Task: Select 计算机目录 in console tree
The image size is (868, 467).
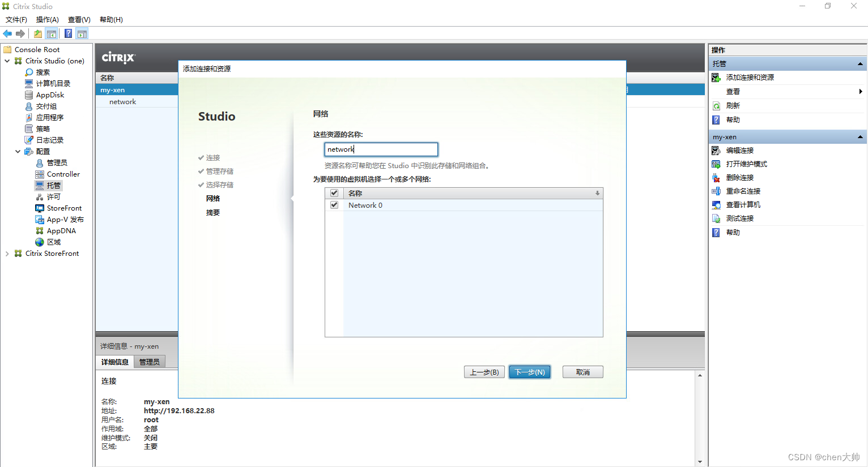Action: pyautogui.click(x=53, y=84)
